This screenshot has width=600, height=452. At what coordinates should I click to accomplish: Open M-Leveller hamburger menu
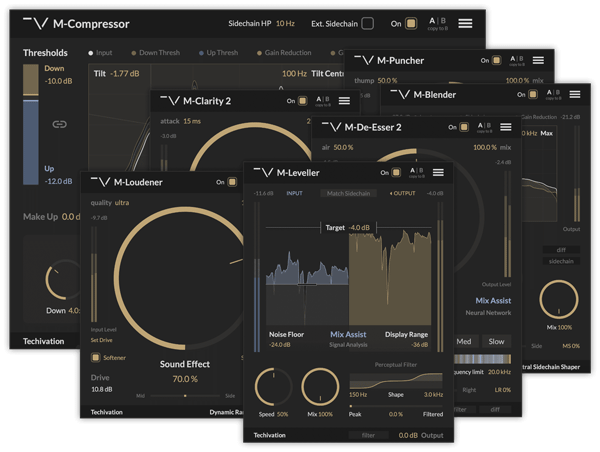tap(438, 173)
